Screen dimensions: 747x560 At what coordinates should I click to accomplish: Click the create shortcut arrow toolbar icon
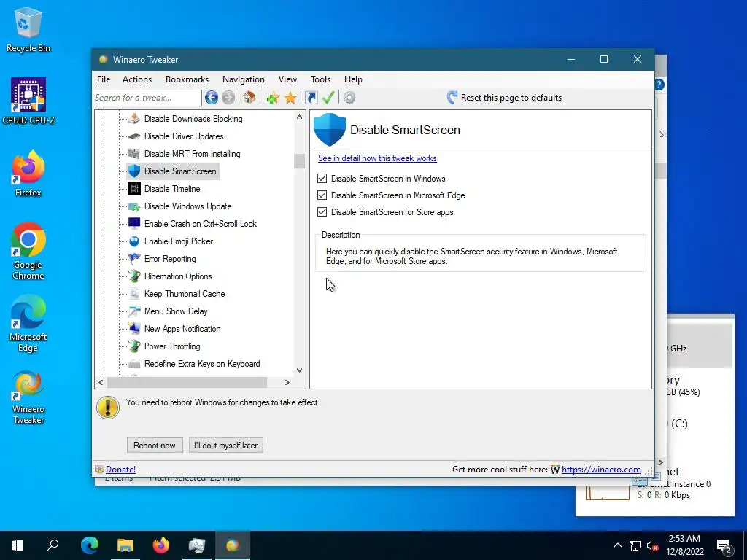[311, 98]
